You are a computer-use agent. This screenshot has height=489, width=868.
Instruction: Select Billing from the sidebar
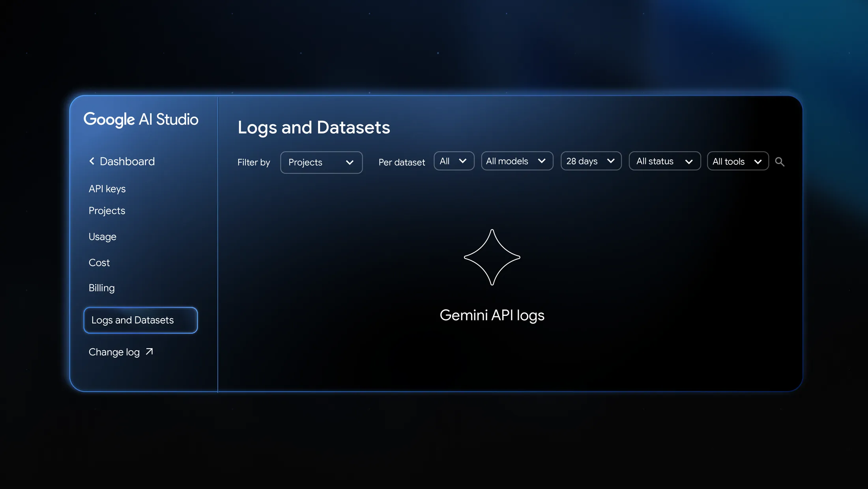tap(101, 288)
